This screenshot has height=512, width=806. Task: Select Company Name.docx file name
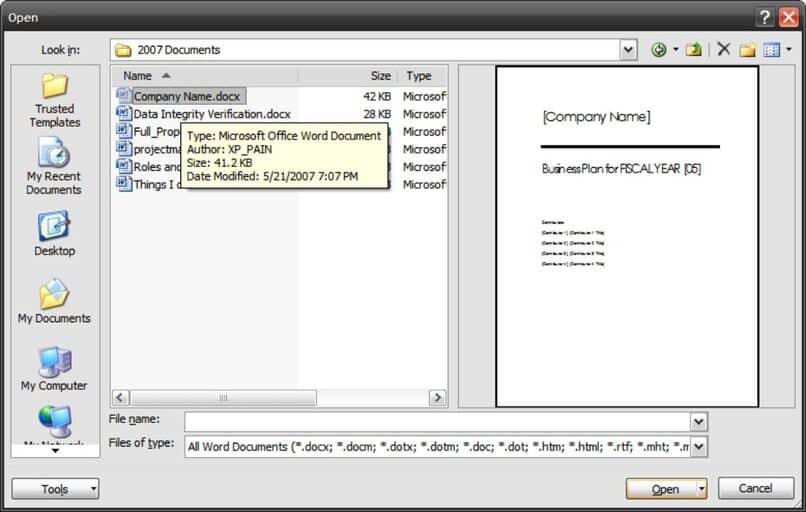click(x=187, y=96)
